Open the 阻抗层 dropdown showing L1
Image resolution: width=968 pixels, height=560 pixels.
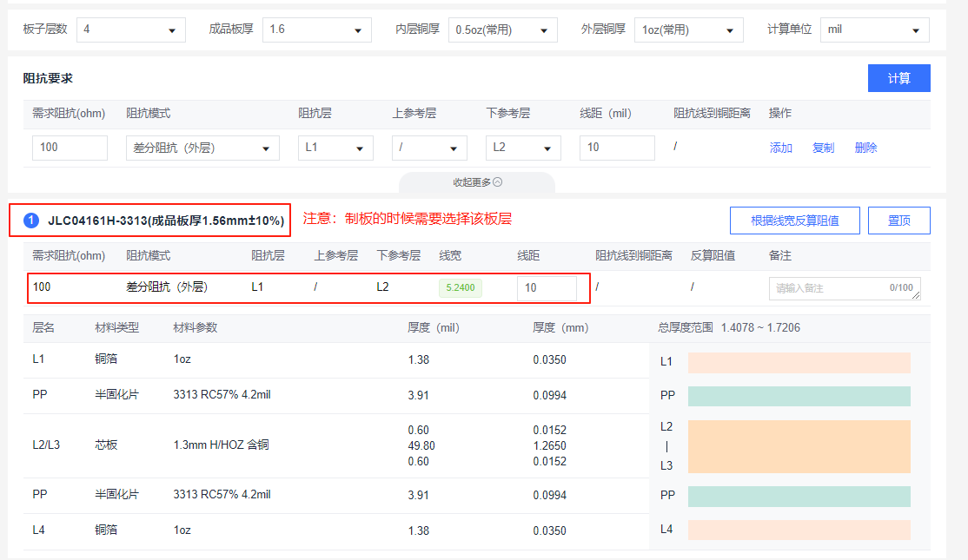click(x=335, y=148)
